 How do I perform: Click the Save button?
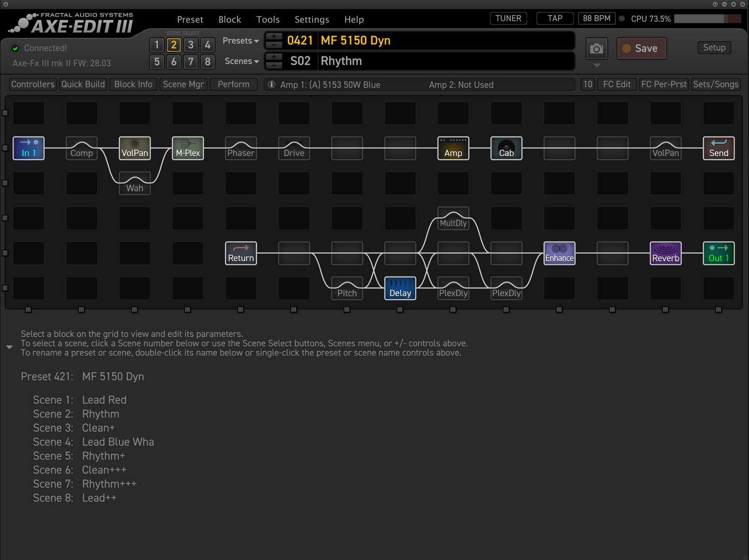coord(641,49)
